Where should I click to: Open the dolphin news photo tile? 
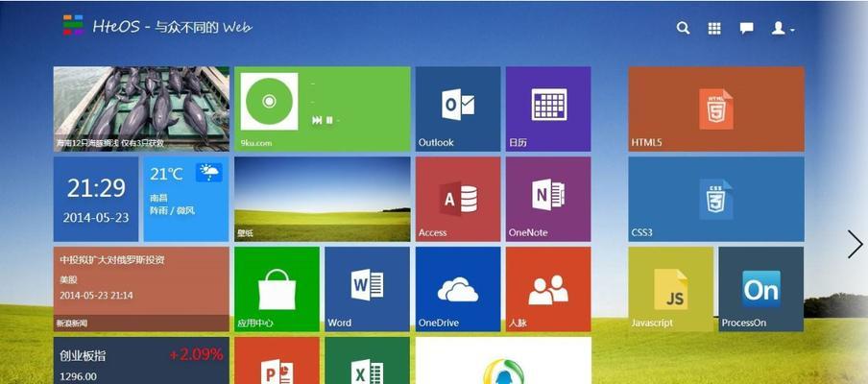(x=141, y=109)
